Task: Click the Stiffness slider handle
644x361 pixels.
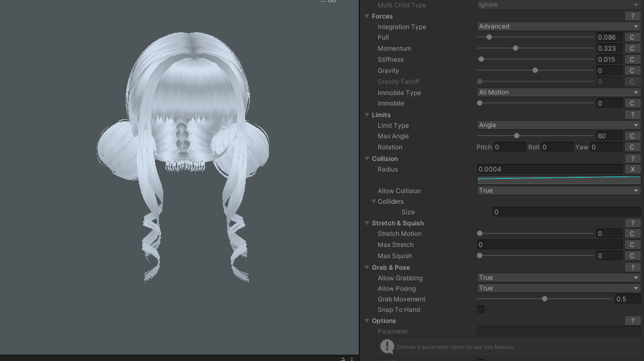Action: click(x=481, y=59)
